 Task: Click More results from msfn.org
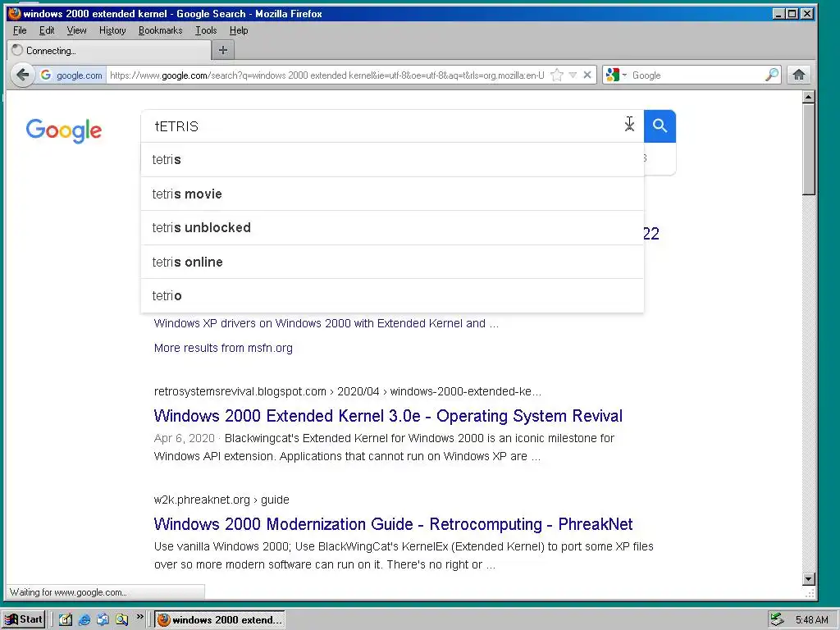[x=223, y=348]
